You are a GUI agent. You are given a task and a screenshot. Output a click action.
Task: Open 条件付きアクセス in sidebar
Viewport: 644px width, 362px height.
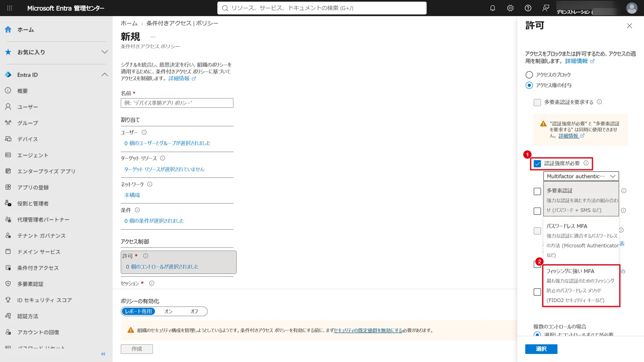[38, 268]
